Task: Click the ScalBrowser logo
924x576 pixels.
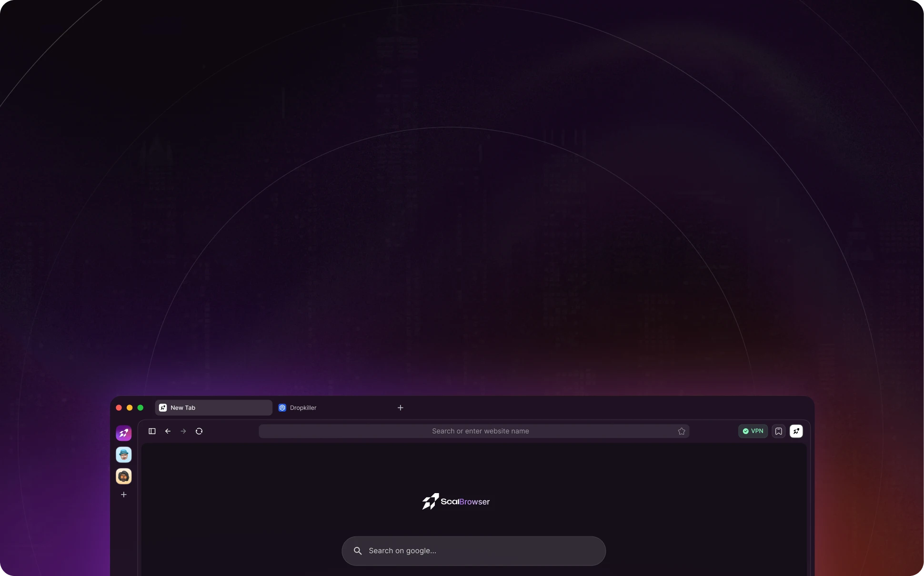Action: pos(456,501)
